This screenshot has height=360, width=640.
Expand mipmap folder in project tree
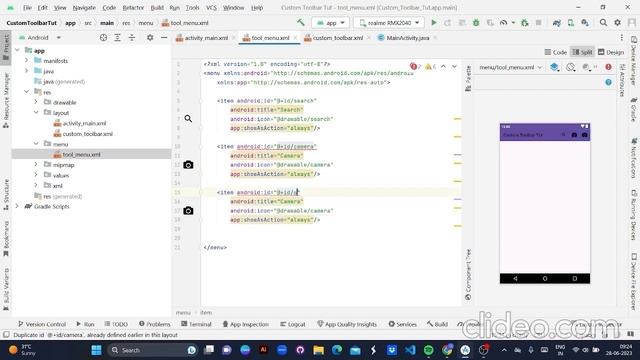point(36,164)
